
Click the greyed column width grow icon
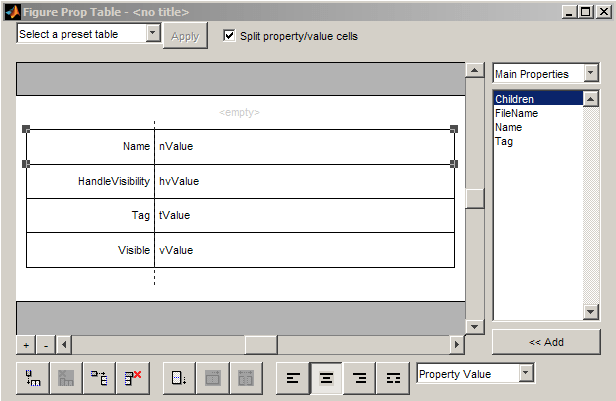tap(213, 378)
